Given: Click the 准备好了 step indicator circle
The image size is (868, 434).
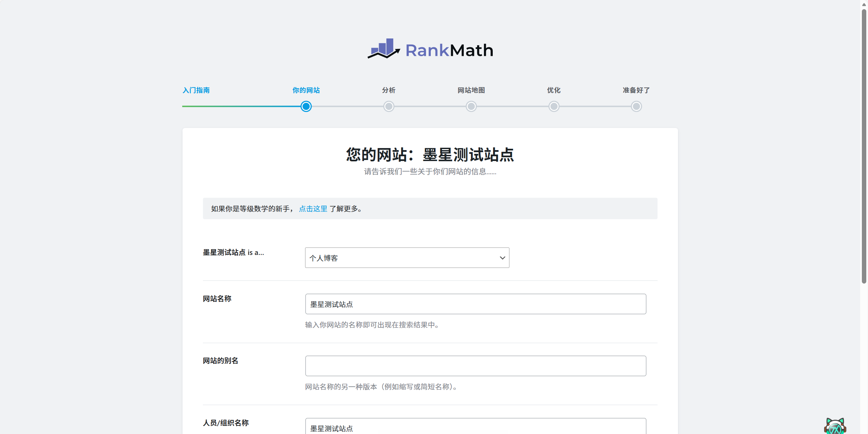Looking at the screenshot, I should click(x=635, y=107).
